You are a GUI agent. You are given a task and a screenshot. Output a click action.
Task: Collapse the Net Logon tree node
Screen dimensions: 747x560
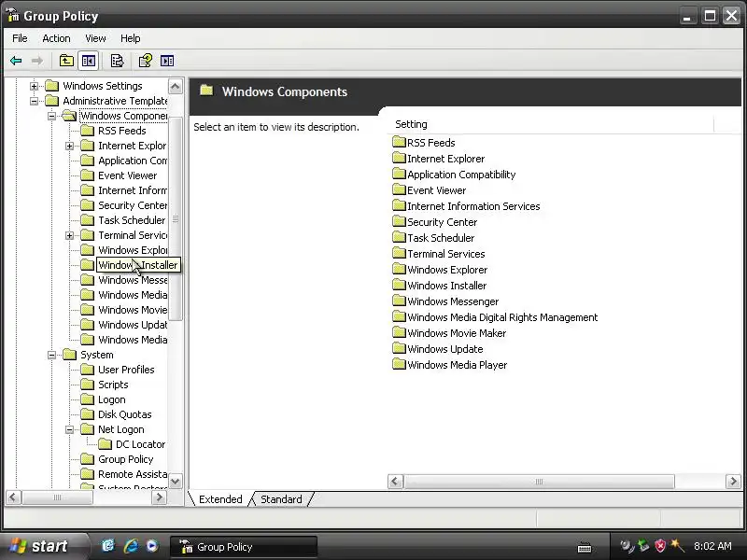click(69, 429)
